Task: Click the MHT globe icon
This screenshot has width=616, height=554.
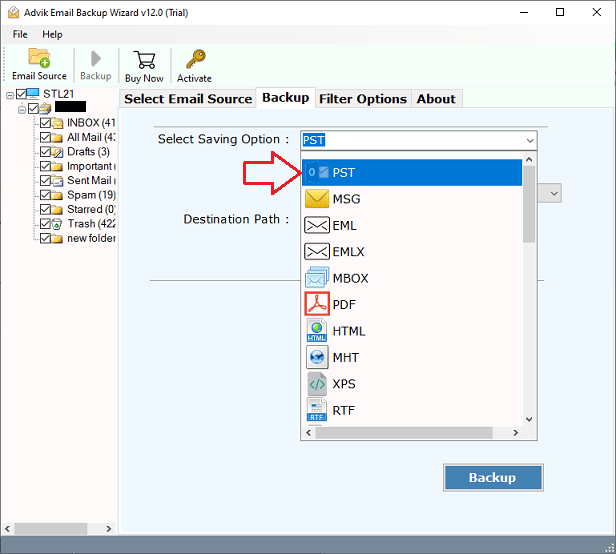Action: click(317, 357)
